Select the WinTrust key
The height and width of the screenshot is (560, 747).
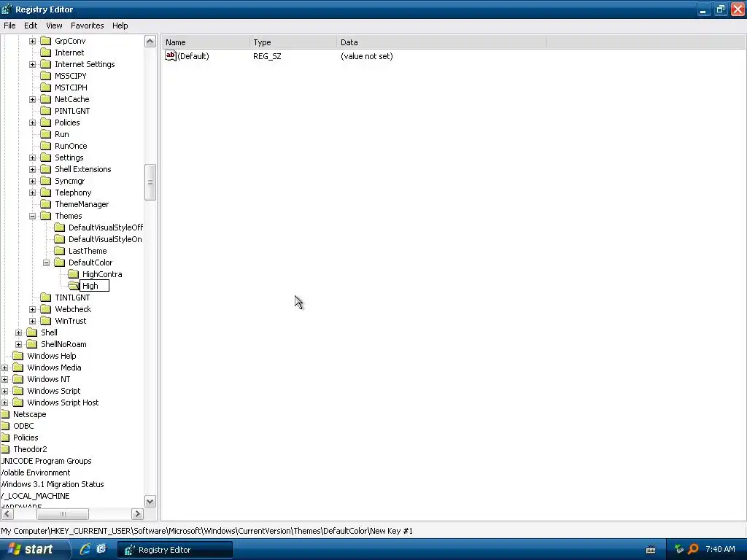(71, 321)
